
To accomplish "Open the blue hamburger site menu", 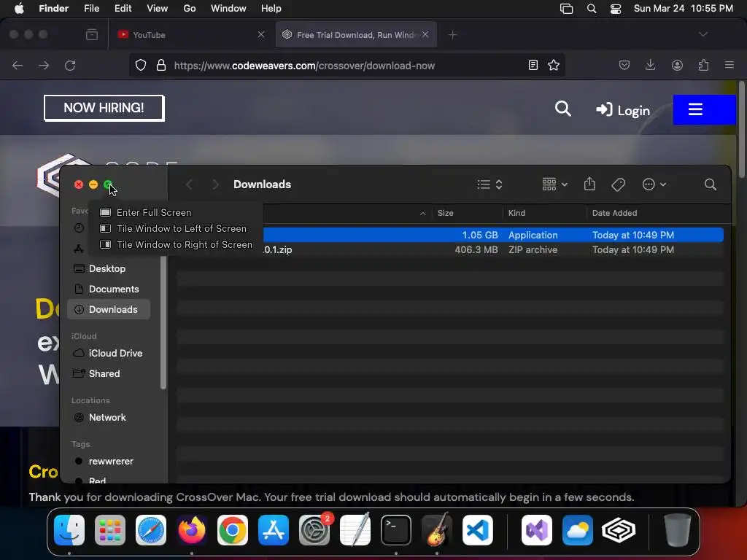I will pos(704,109).
